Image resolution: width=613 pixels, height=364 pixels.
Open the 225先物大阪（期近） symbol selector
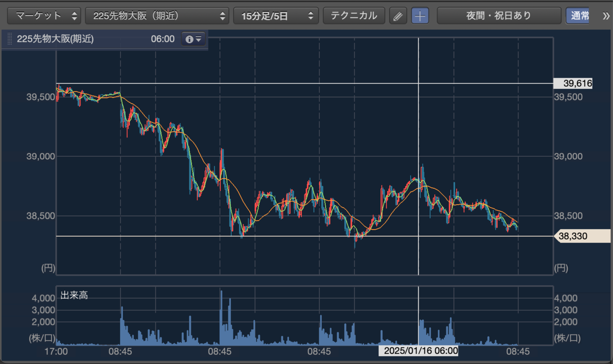click(x=157, y=15)
